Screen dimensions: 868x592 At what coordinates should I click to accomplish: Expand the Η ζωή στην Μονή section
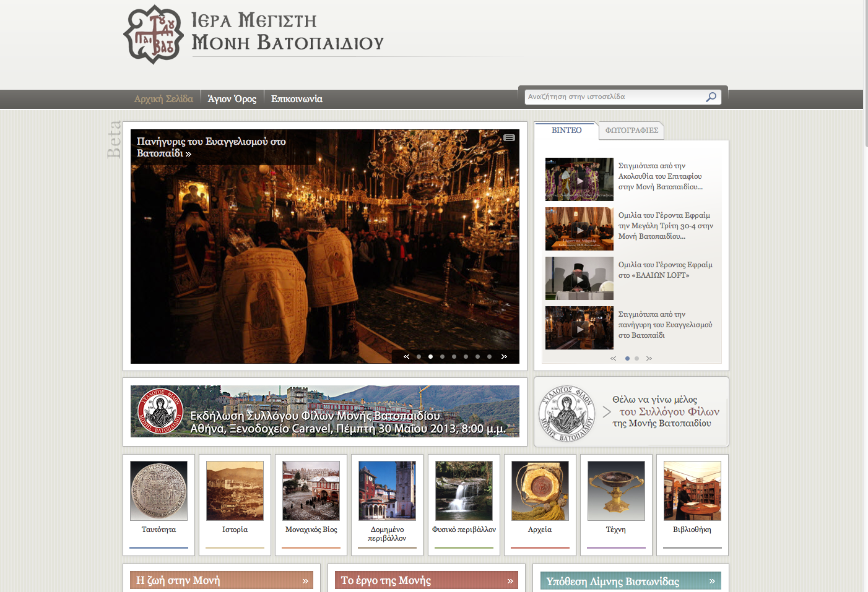tap(305, 581)
